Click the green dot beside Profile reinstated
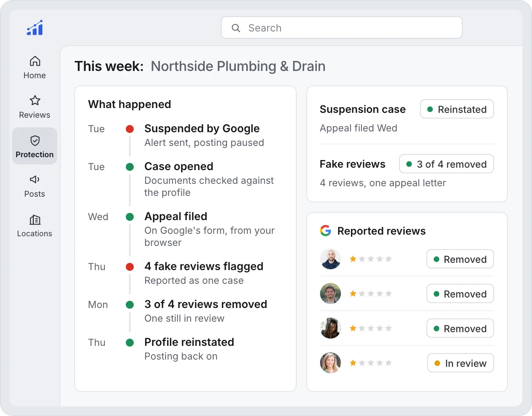 click(x=130, y=343)
